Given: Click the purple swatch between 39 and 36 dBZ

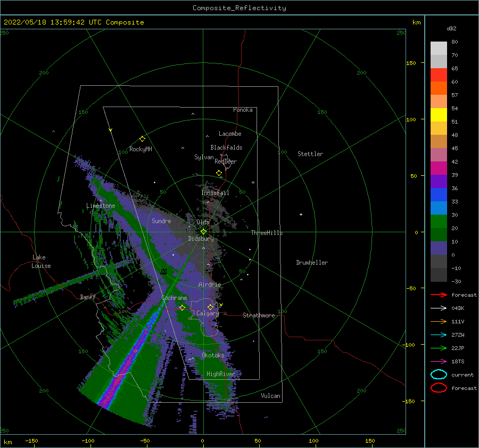Looking at the screenshot, I should click(x=439, y=181).
